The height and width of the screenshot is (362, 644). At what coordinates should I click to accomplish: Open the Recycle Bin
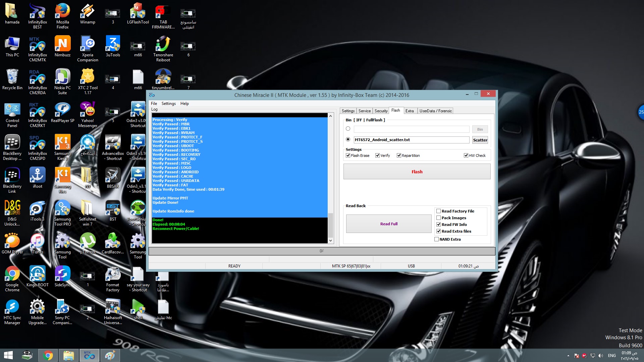(12, 79)
